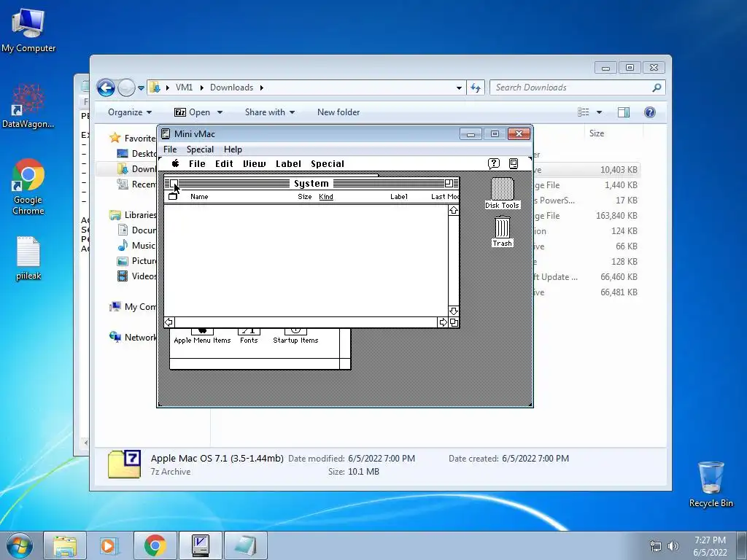Toggle the preview pane icon

(623, 112)
